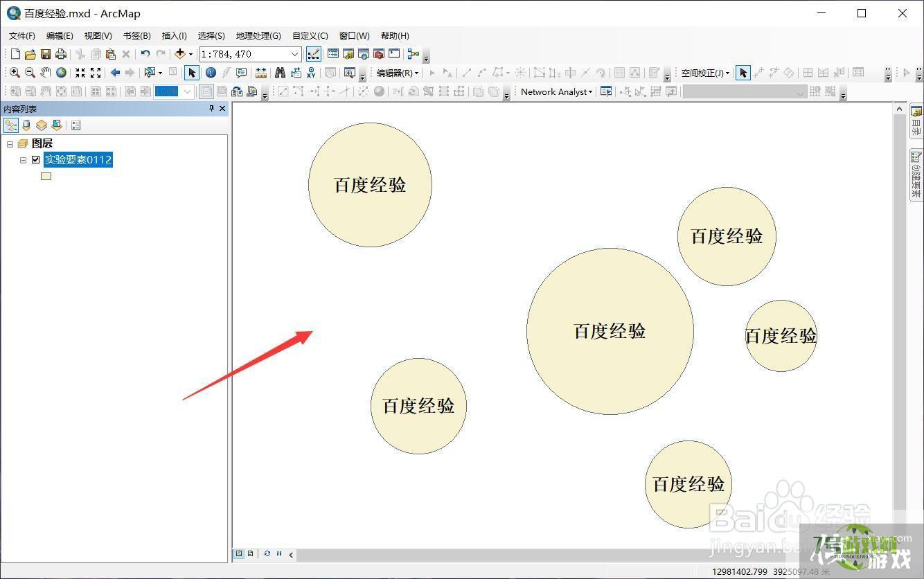Image resolution: width=924 pixels, height=579 pixels.
Task: Activate the Select Elements black arrow tool
Action: click(192, 73)
